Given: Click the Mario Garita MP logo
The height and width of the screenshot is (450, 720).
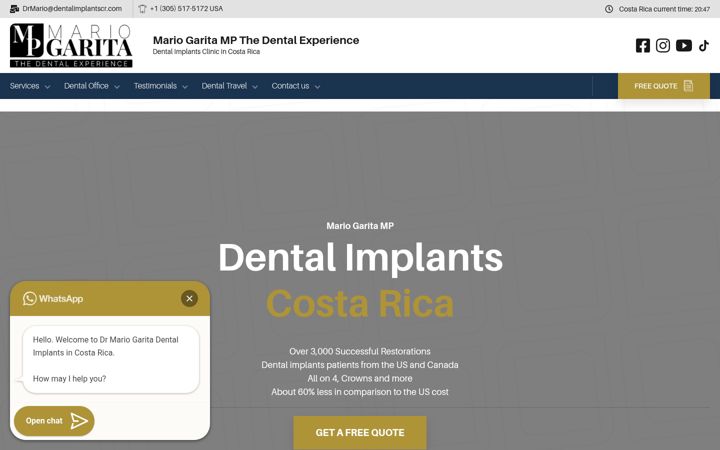Looking at the screenshot, I should point(71,45).
